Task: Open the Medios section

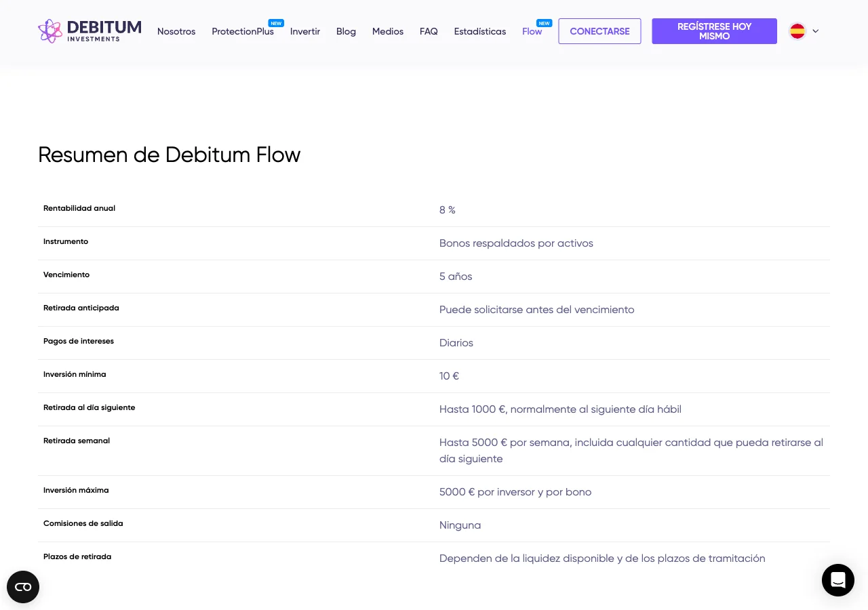Action: pos(388,31)
